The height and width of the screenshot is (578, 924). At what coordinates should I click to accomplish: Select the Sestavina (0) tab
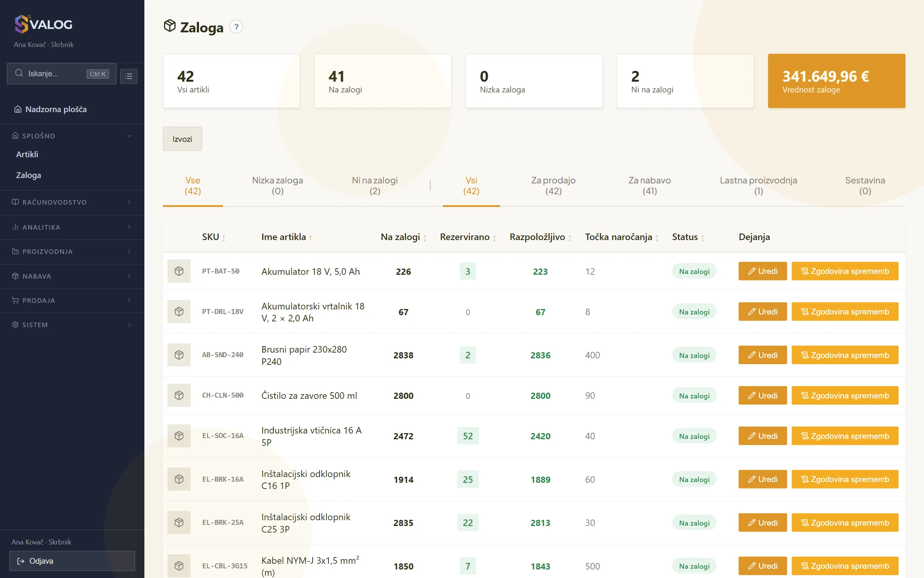tap(865, 186)
